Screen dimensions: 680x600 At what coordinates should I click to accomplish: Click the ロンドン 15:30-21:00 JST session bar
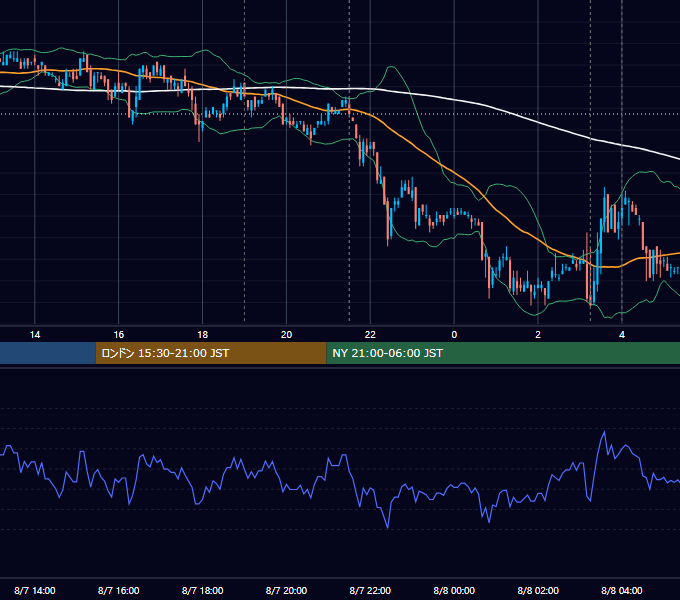pos(211,353)
